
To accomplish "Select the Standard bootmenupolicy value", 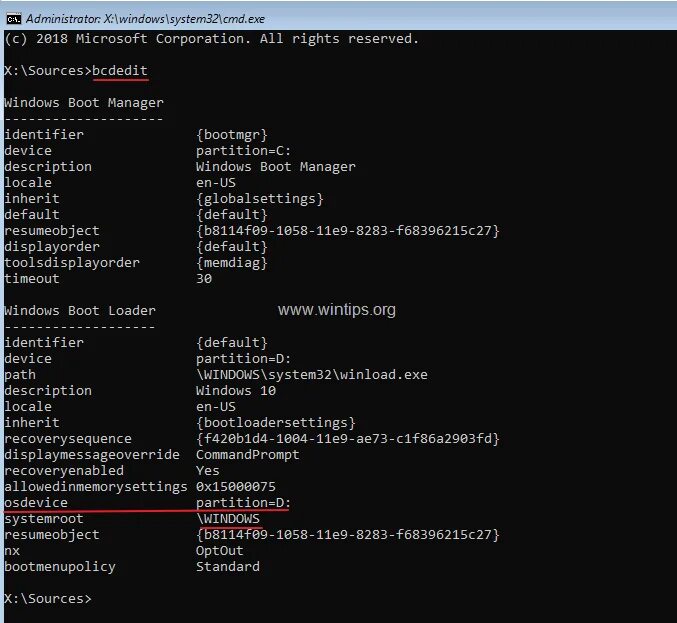I will coord(228,566).
